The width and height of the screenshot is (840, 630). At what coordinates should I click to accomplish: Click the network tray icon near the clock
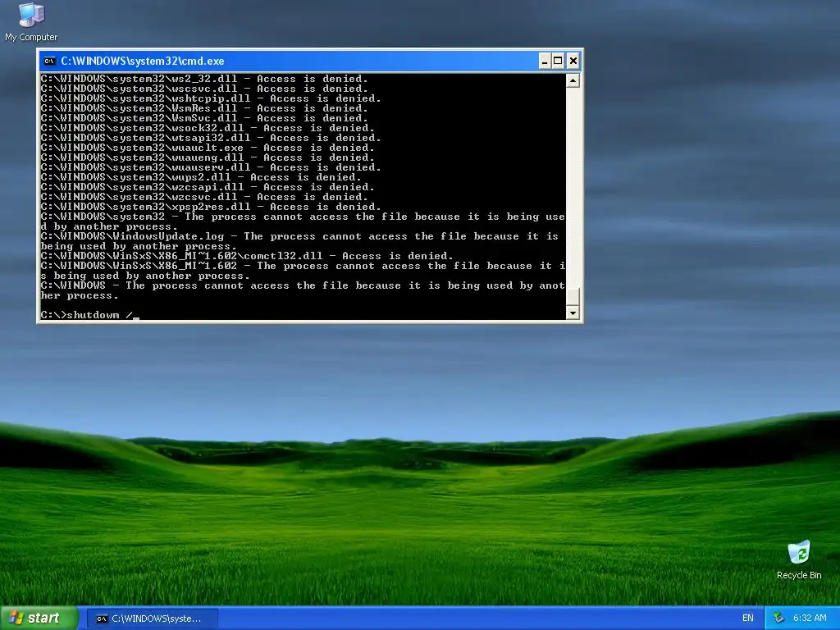(x=779, y=619)
